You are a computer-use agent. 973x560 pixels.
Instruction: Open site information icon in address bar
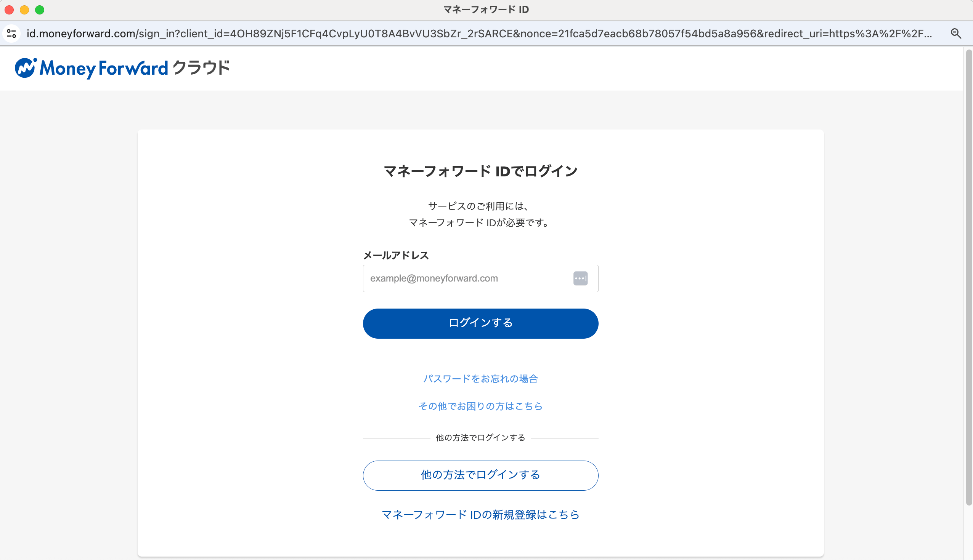pyautogui.click(x=11, y=34)
